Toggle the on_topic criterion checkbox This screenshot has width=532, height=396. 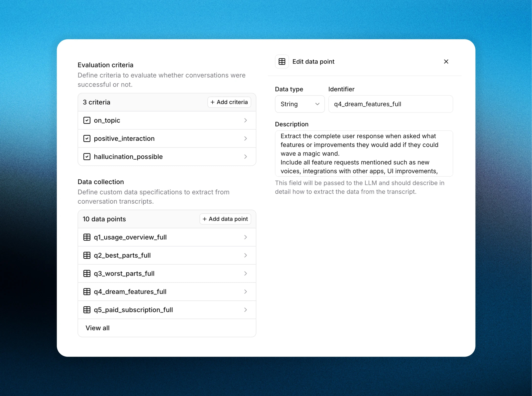(87, 120)
